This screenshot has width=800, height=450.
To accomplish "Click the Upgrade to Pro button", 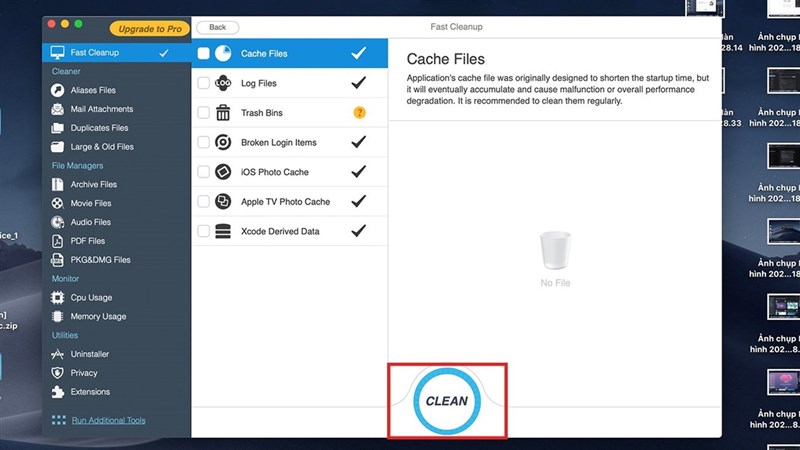I will 149,29.
